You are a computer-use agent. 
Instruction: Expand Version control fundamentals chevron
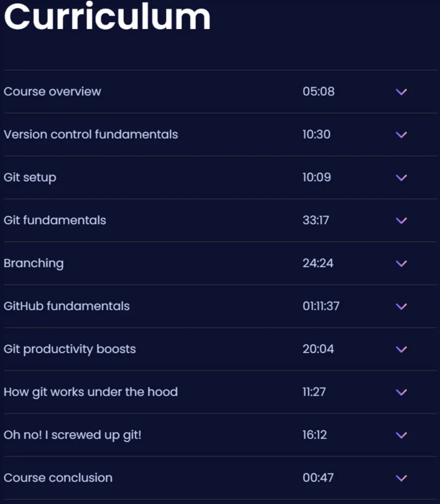pos(401,135)
